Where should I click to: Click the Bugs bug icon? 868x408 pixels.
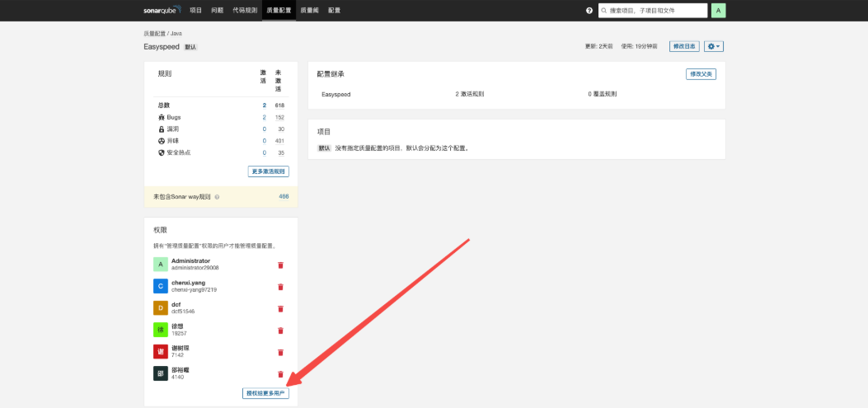coord(162,117)
